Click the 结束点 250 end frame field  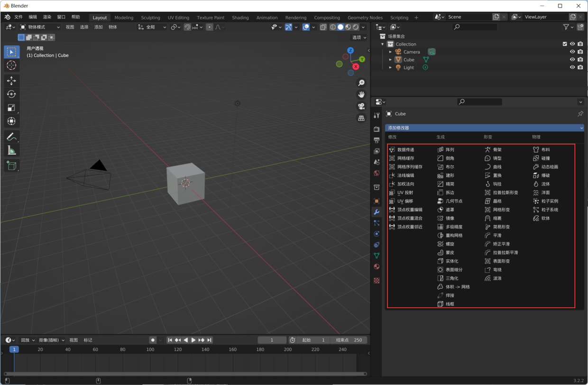pos(349,340)
